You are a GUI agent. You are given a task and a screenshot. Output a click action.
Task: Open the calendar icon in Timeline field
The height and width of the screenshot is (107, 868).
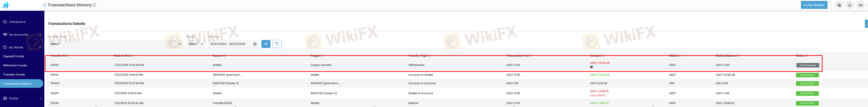tap(255, 44)
